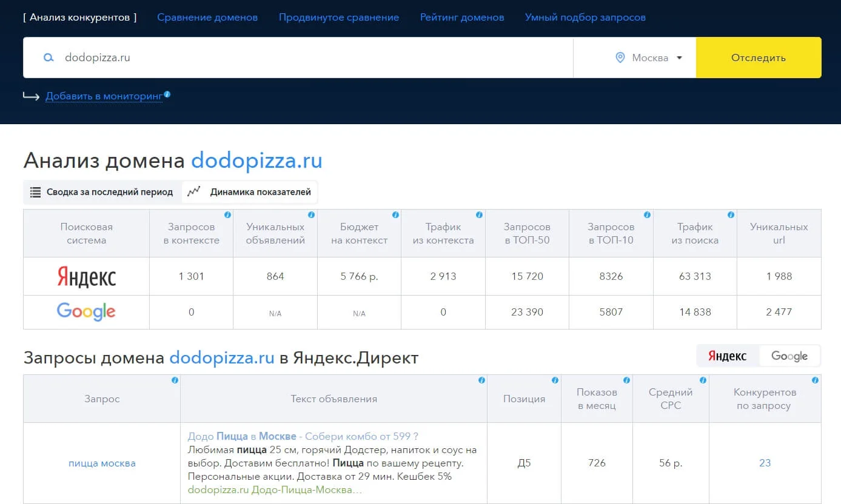
Task: Select Сводка за последний период tab
Action: [102, 192]
